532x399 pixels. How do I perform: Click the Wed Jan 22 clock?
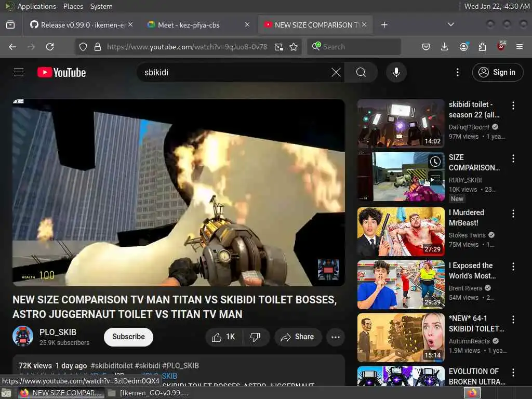click(496, 6)
